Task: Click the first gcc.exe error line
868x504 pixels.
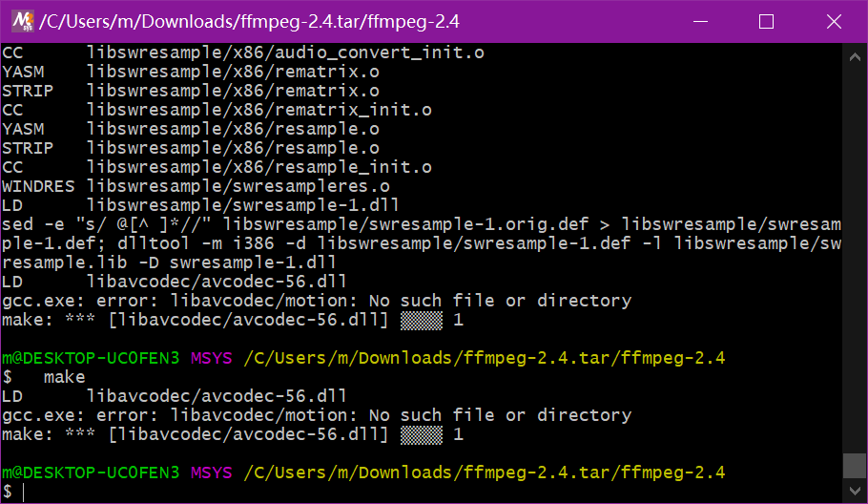Action: 316,301
